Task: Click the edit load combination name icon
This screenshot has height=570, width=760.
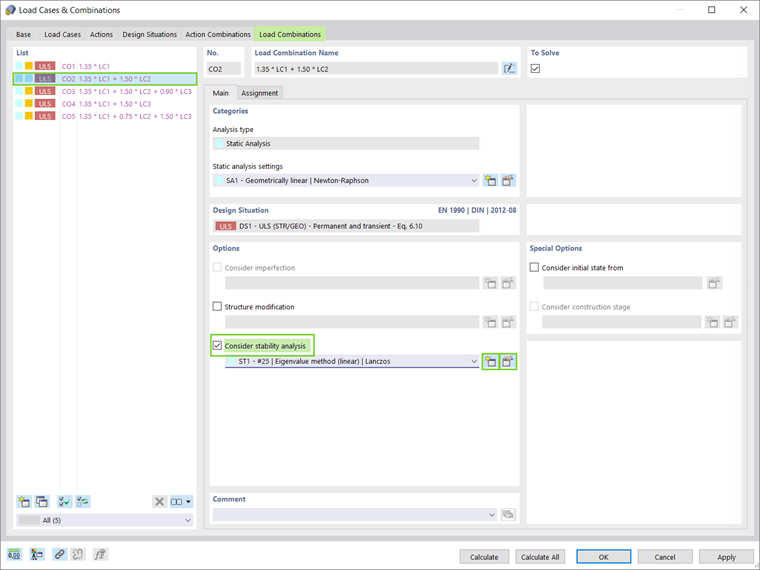Action: point(509,69)
